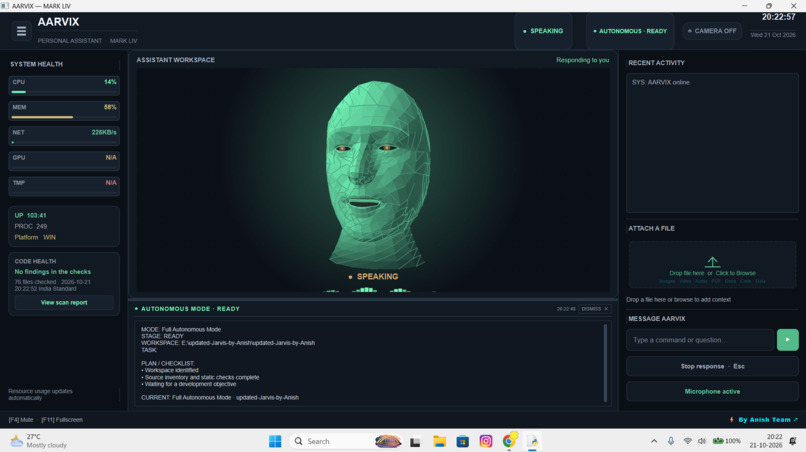Click the [F11] Fullscreen shortcut label
Viewport: 806px width, 452px height.
pos(62,420)
